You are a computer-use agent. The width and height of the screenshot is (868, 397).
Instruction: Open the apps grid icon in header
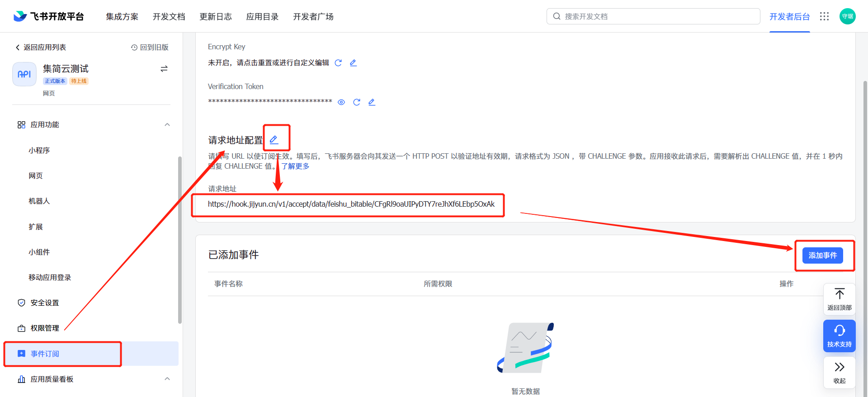(824, 16)
